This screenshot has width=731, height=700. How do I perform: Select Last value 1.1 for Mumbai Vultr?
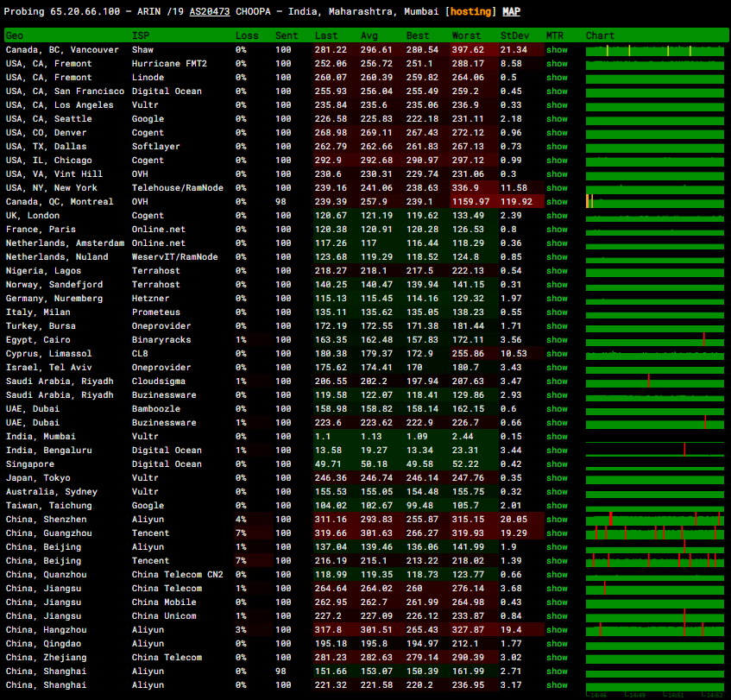coord(323,437)
